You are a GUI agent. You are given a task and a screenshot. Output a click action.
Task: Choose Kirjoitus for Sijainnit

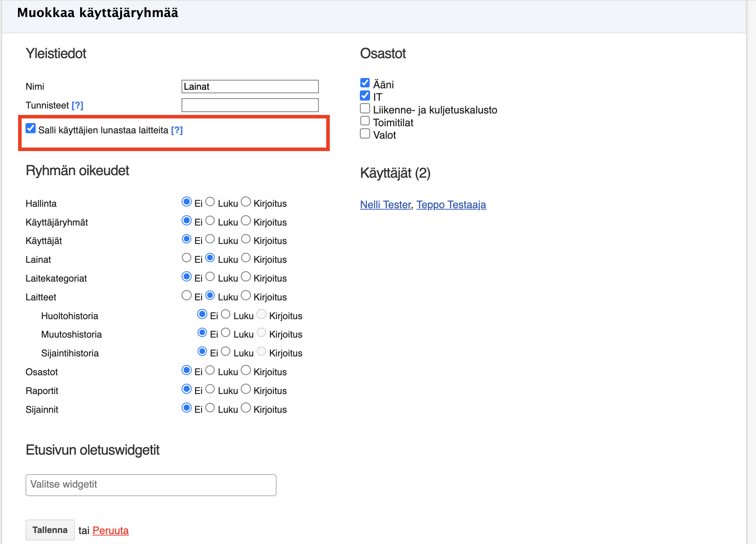click(246, 408)
